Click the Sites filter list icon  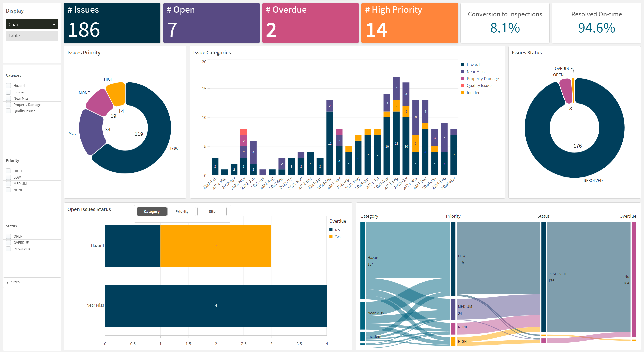[8, 282]
